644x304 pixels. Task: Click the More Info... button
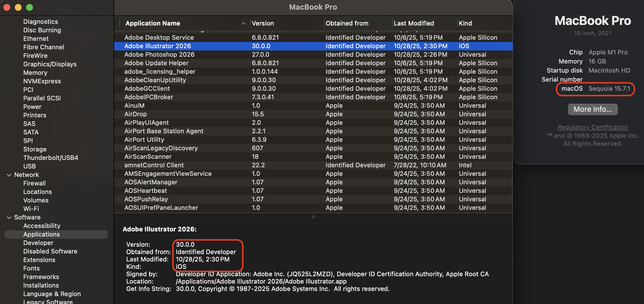(x=593, y=109)
